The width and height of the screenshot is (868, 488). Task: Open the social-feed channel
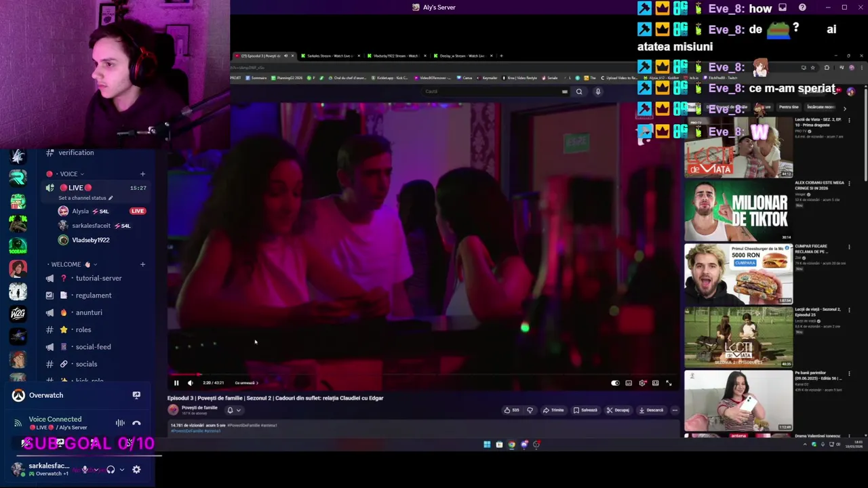(x=93, y=347)
